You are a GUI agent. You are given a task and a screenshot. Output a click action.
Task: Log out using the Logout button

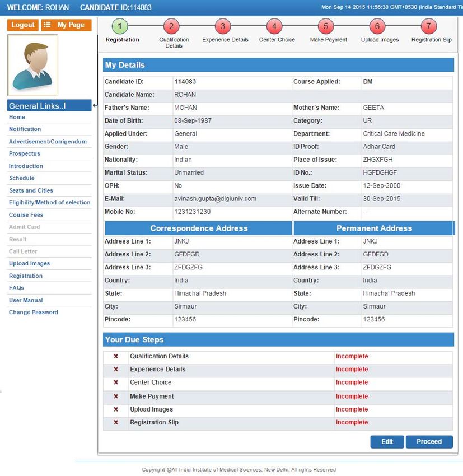(x=23, y=25)
